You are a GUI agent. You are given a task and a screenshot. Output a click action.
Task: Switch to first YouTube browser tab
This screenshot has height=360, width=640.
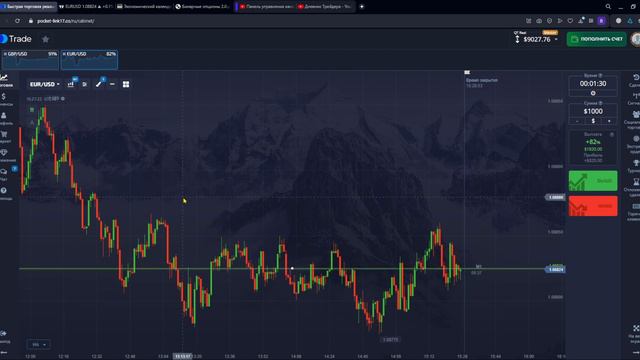[266, 7]
